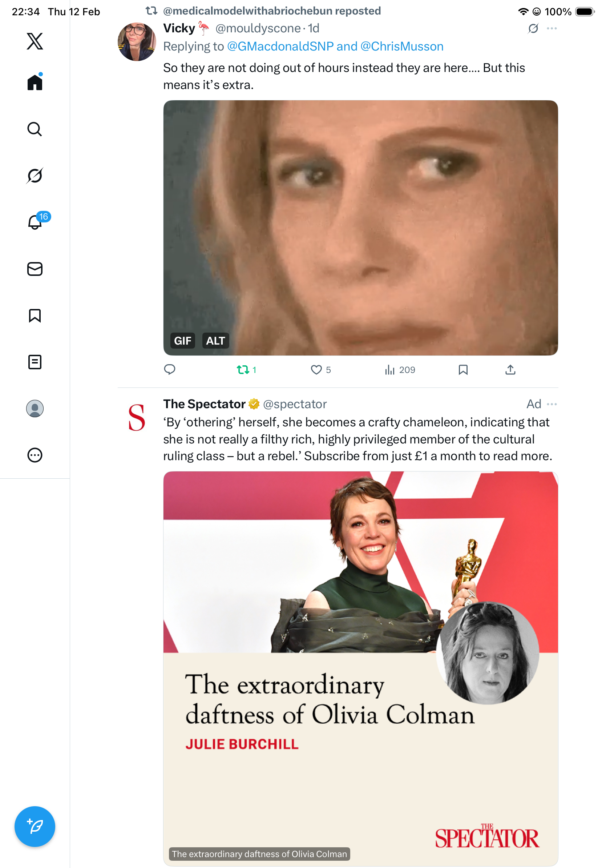Image resolution: width=606 pixels, height=868 pixels.
Task: Toggle like on Vicky's post
Action: click(x=320, y=369)
